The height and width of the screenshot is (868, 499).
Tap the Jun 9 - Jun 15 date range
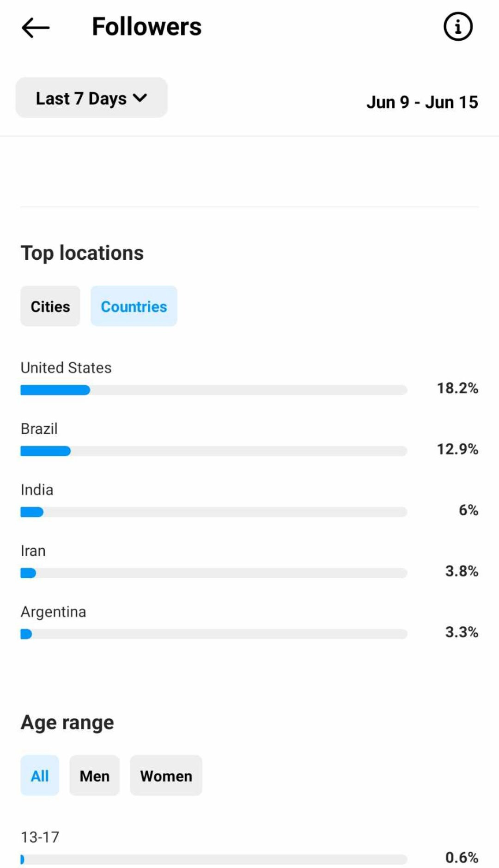point(422,102)
